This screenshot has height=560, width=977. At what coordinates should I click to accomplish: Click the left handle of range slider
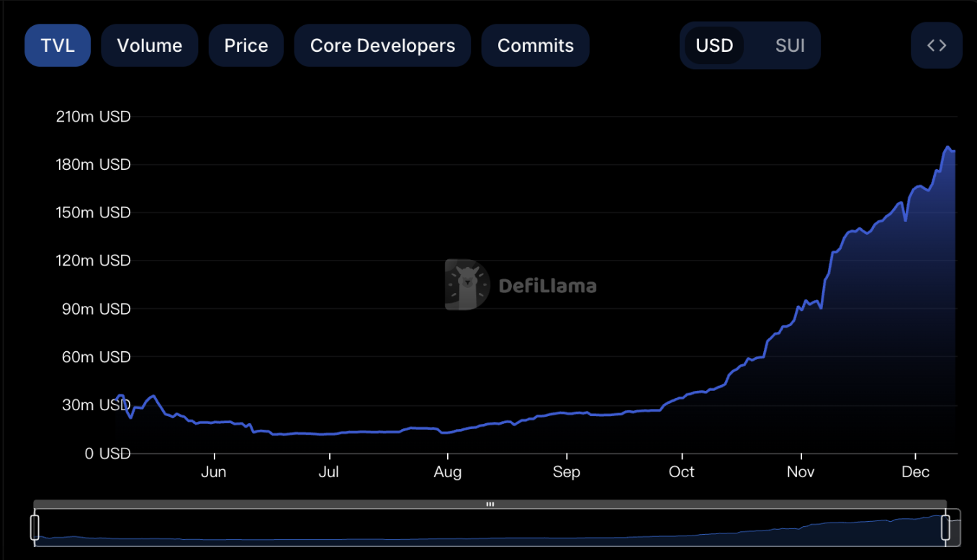coord(35,527)
